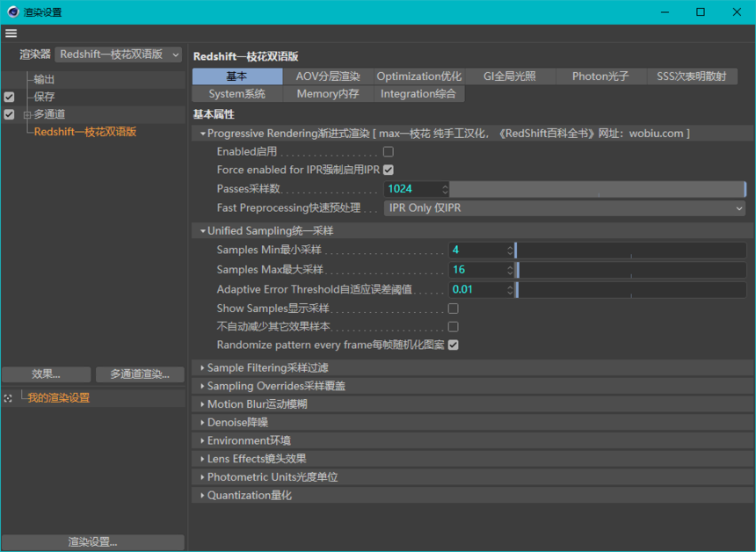The height and width of the screenshot is (552, 756).
Task: Expand the 多通道 tree node
Action: click(27, 115)
